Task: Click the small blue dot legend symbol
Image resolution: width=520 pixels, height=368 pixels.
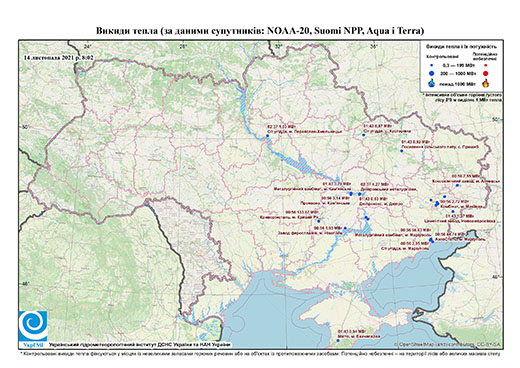Action: (432, 66)
